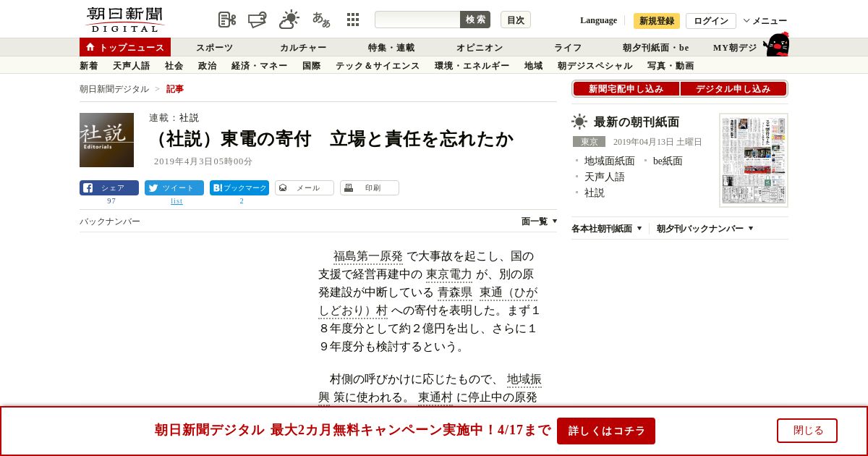Screen dimensions: 868x456
Task: Select the オピニオン tab
Action: pyautogui.click(x=480, y=47)
